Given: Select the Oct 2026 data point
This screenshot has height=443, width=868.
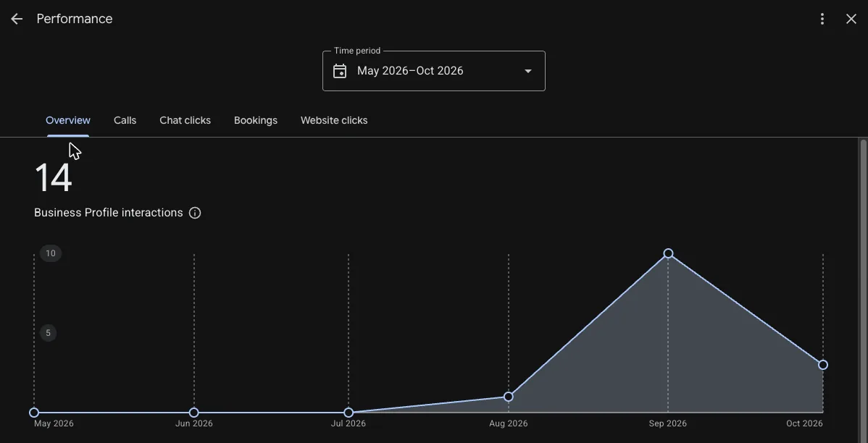Looking at the screenshot, I should tap(822, 365).
